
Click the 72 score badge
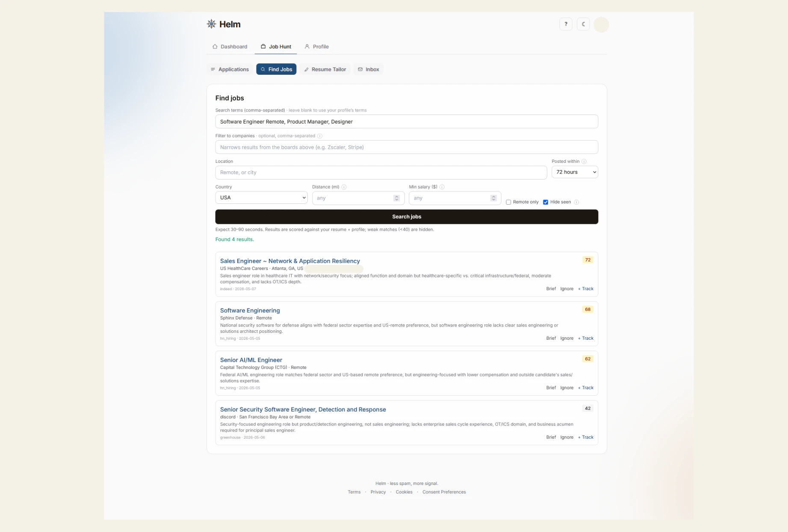(x=587, y=260)
